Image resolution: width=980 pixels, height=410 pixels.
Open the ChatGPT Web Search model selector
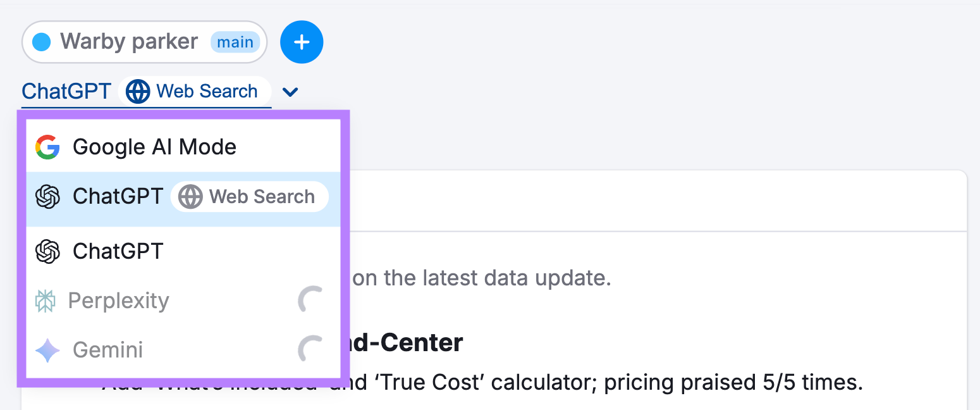[x=145, y=92]
